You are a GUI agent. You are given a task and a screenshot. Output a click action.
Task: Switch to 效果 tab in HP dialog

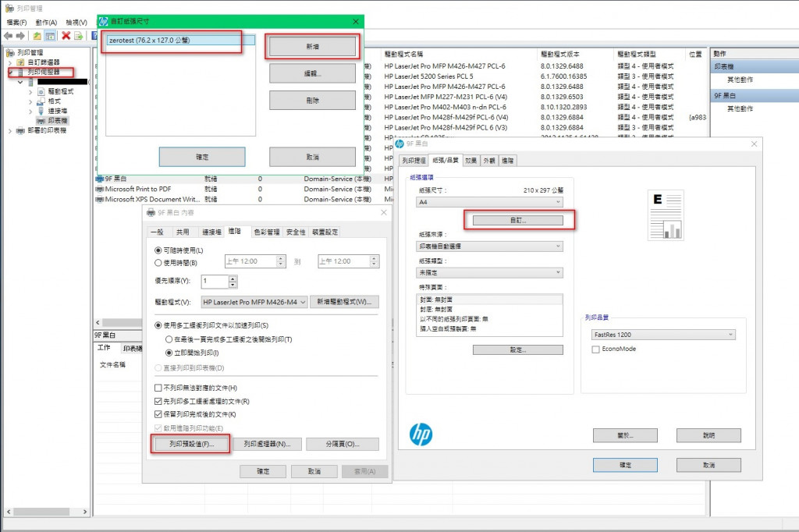(471, 161)
